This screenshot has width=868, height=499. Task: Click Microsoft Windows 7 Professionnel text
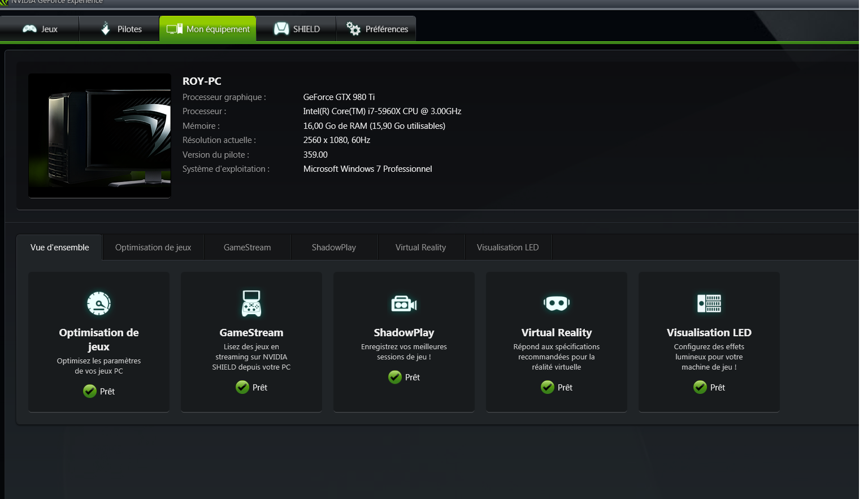pyautogui.click(x=367, y=169)
